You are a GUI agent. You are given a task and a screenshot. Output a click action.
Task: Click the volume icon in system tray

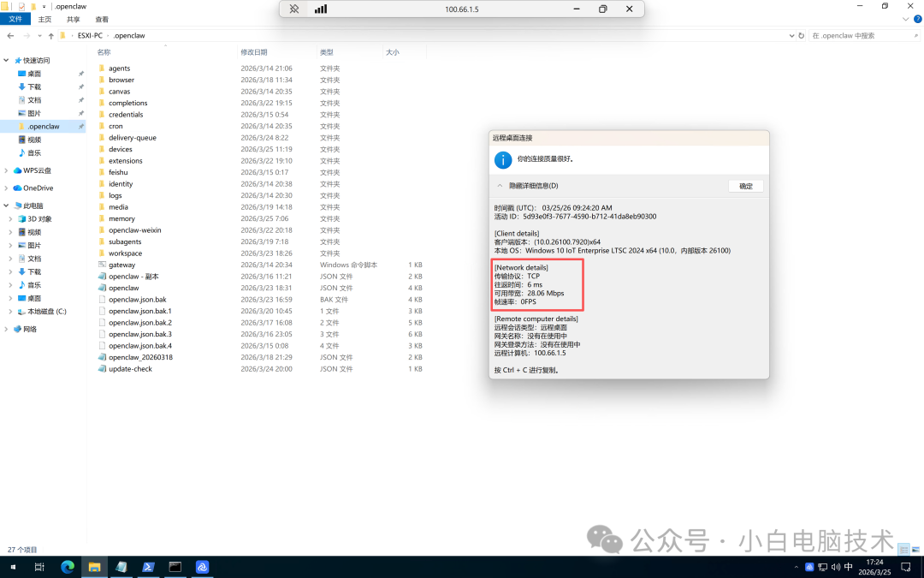coord(836,568)
